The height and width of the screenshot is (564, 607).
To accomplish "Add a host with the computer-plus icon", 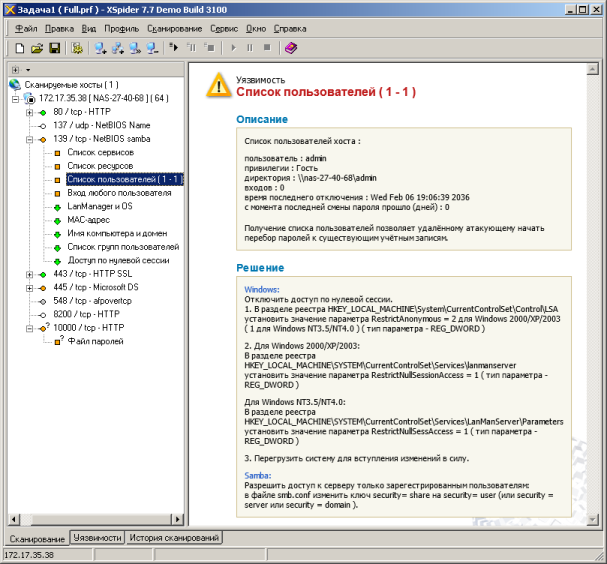I will tap(100, 48).
